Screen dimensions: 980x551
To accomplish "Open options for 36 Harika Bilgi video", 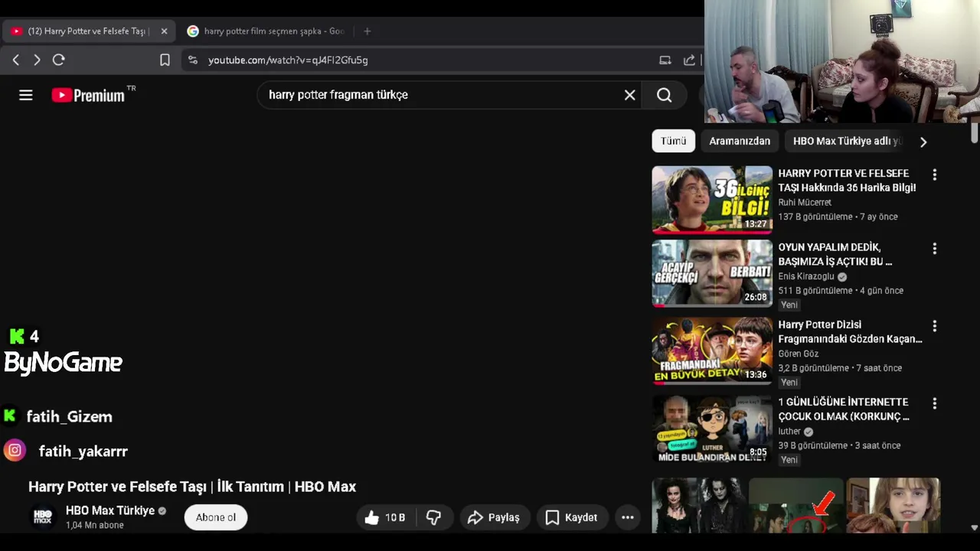I will point(934,175).
